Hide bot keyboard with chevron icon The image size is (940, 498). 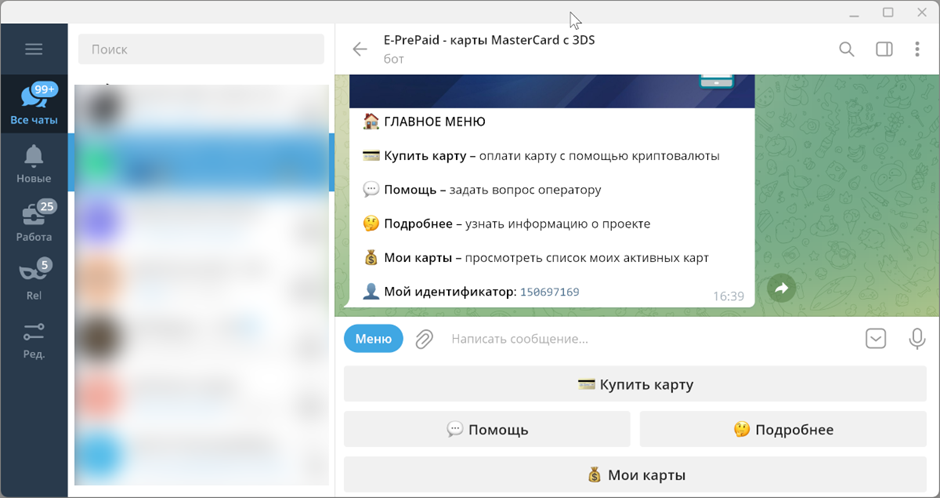point(876,339)
